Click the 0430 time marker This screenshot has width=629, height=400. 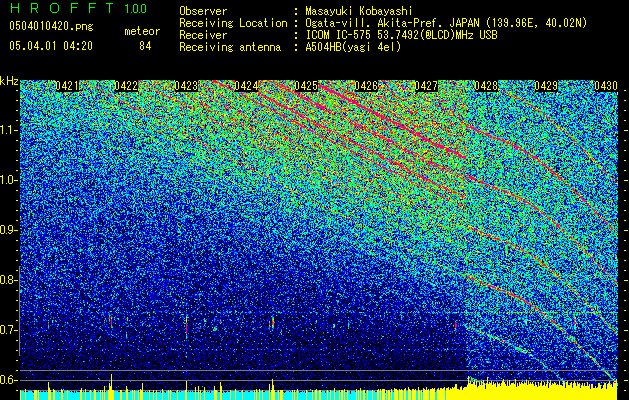(x=606, y=86)
